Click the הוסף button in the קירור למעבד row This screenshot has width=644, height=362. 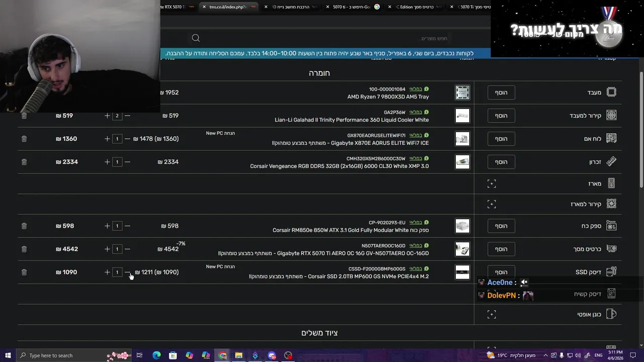click(501, 116)
